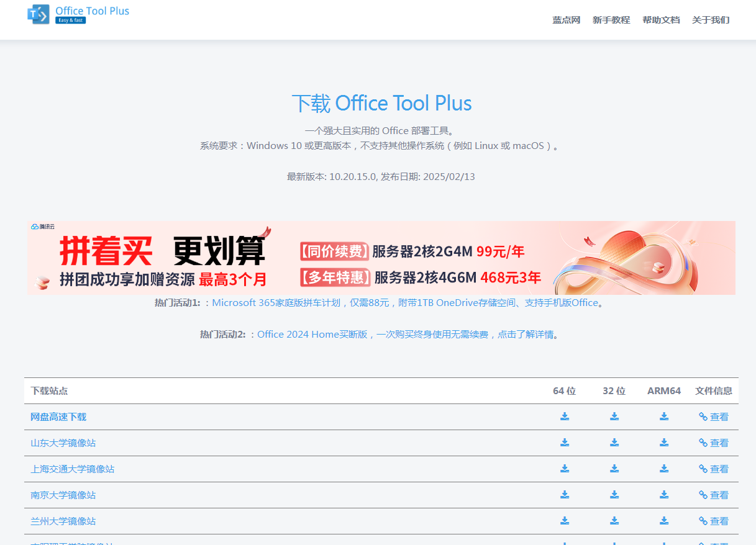Click the 最新版本: 10.20.15.0 version text
This screenshot has width=756, height=545.
tap(381, 177)
